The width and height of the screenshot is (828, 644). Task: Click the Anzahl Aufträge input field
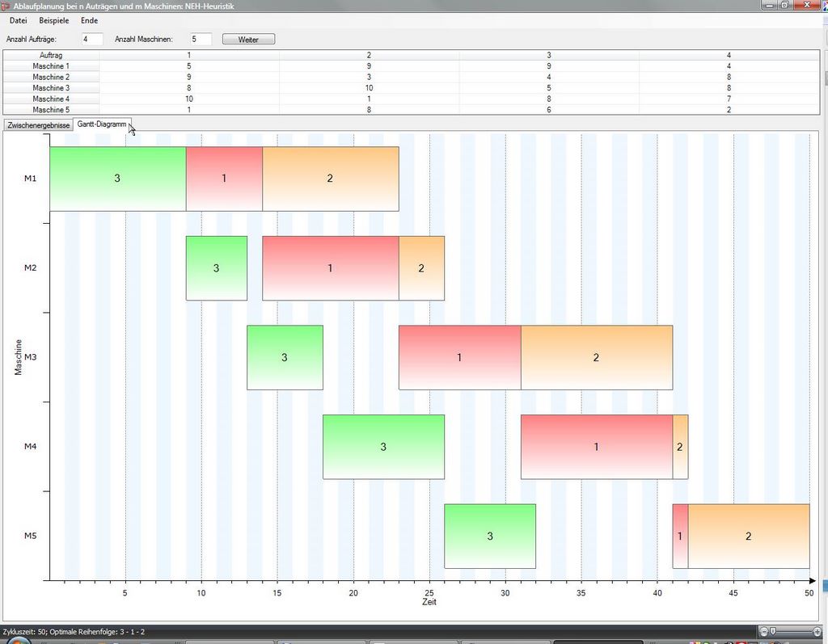92,39
